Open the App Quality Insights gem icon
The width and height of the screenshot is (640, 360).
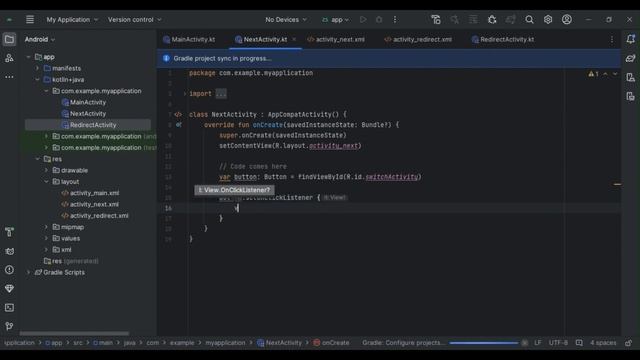9,289
